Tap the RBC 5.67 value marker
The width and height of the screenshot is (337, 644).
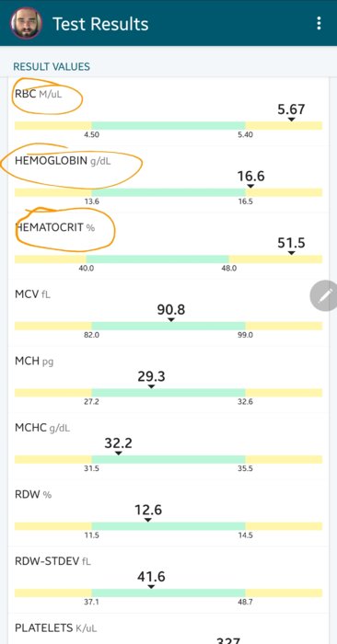(291, 111)
